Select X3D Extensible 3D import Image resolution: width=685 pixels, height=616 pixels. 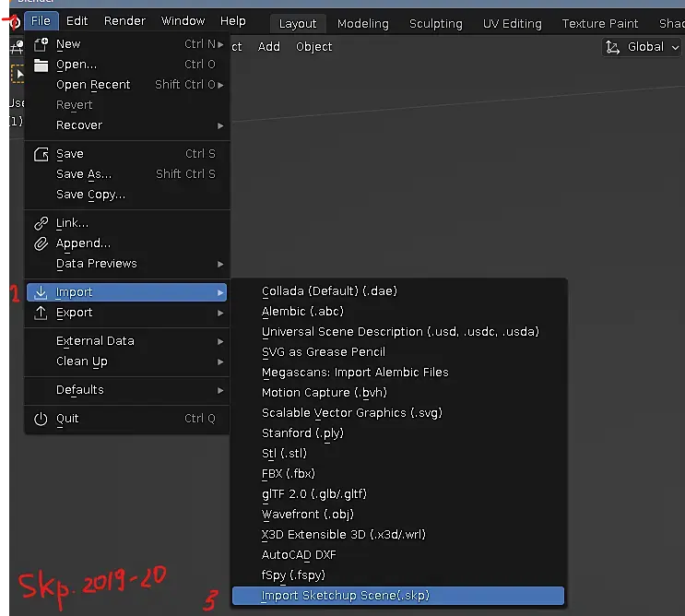tap(398, 535)
